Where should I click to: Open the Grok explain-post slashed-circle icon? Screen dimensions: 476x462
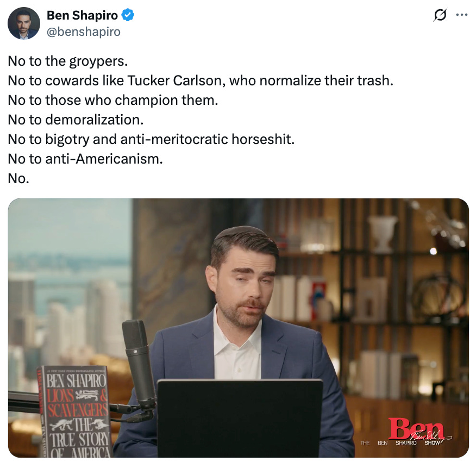point(440,15)
